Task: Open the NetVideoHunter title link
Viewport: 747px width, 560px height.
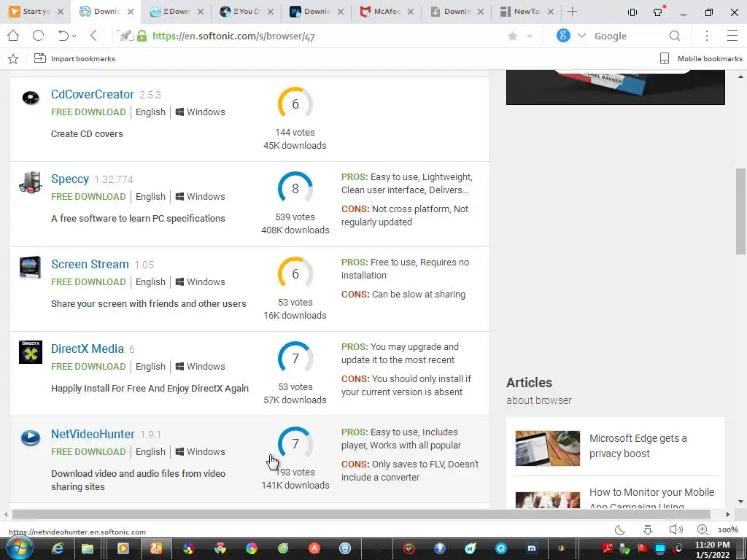Action: click(93, 434)
